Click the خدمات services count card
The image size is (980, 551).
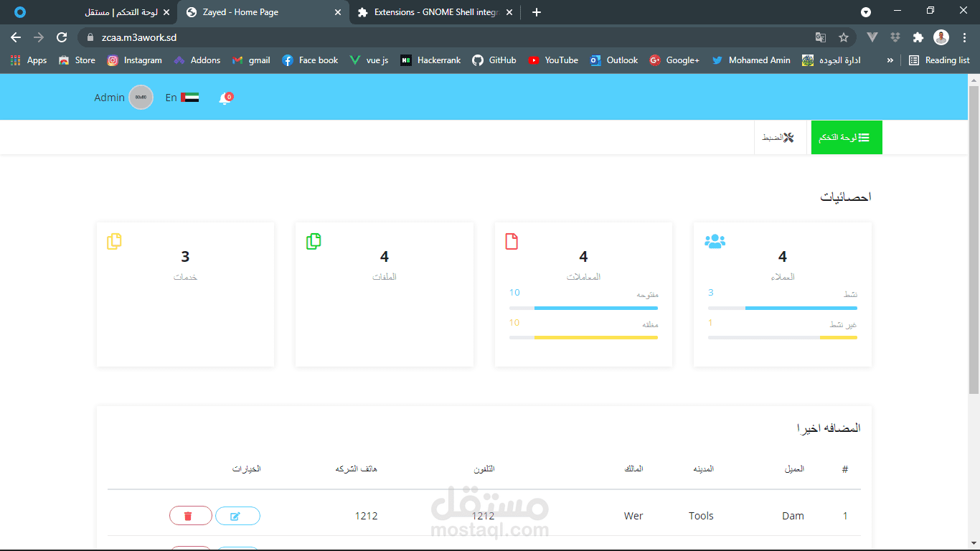tap(186, 294)
